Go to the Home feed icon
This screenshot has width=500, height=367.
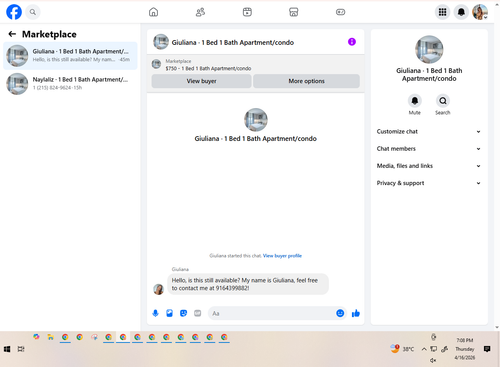[153, 12]
